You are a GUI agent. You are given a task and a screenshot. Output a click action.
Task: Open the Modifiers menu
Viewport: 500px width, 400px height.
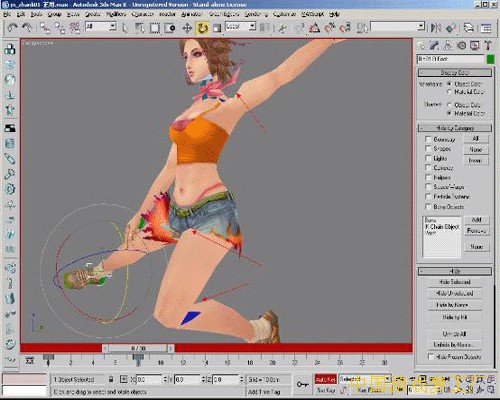[x=116, y=14]
